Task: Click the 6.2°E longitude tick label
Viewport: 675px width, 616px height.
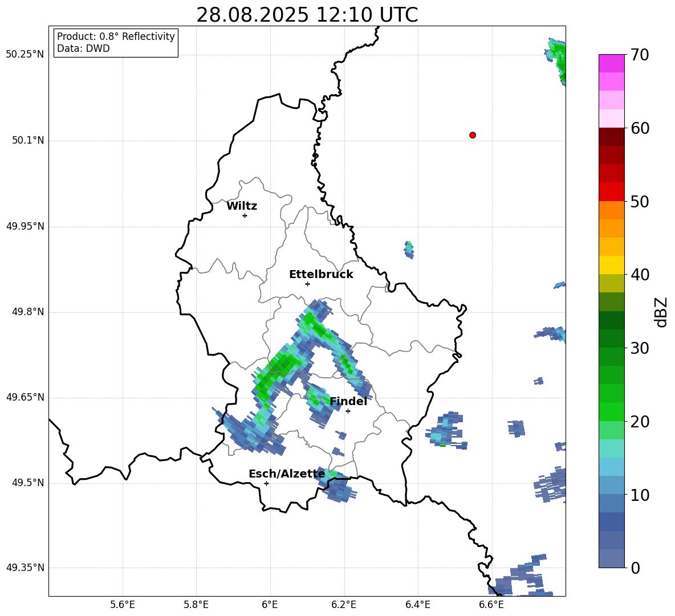Action: pos(344,605)
